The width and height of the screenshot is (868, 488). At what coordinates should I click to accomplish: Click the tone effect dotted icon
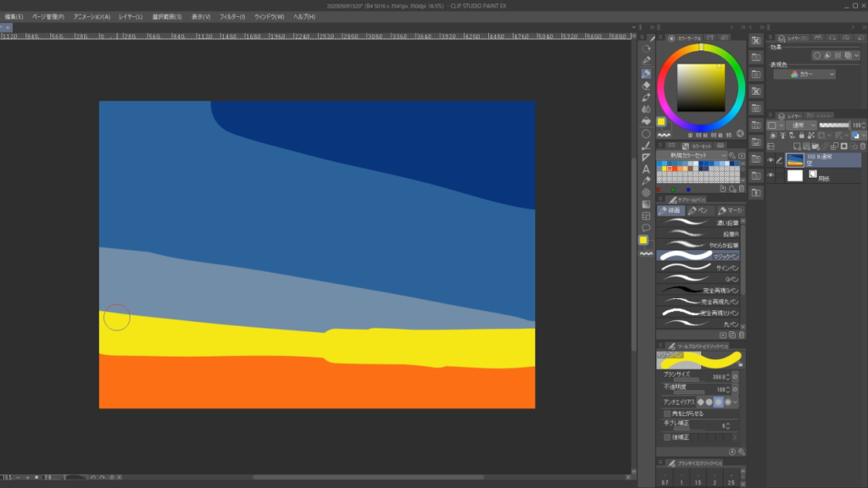[x=837, y=55]
